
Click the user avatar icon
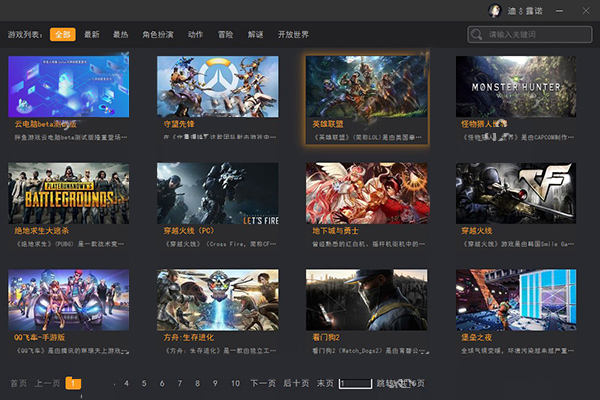[x=495, y=10]
